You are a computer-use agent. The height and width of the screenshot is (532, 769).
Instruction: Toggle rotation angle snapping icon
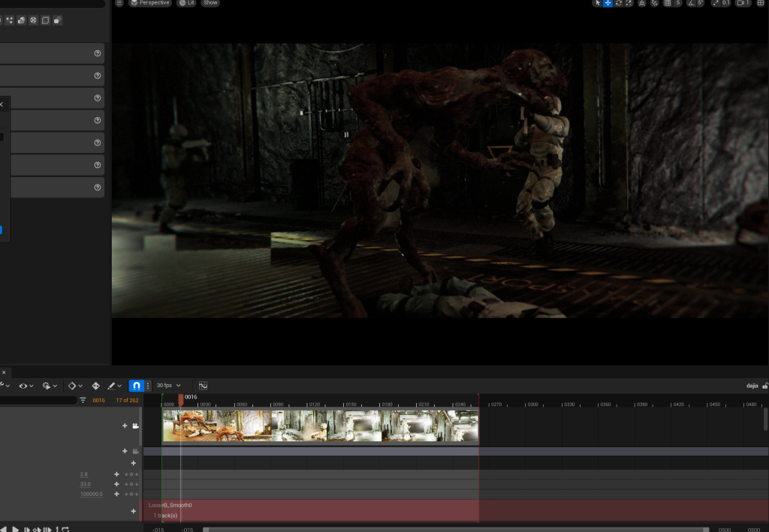691,3
